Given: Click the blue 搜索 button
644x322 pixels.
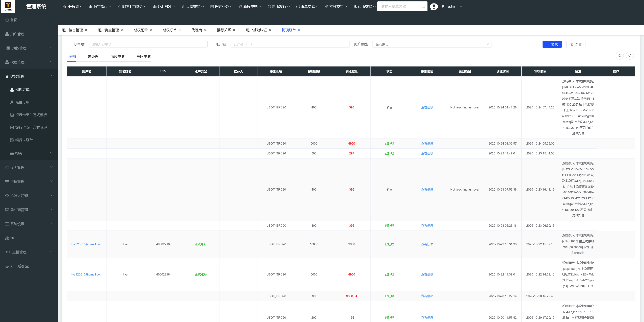Looking at the screenshot, I should click(552, 44).
